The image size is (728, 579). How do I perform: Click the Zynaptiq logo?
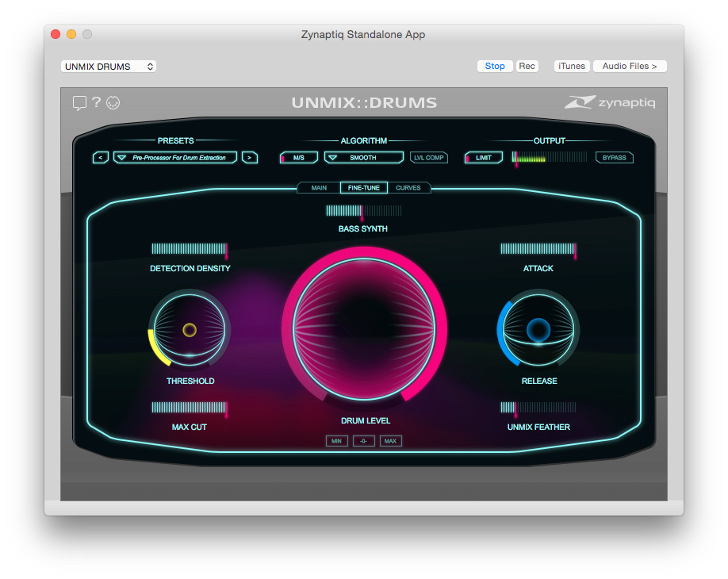click(x=611, y=102)
